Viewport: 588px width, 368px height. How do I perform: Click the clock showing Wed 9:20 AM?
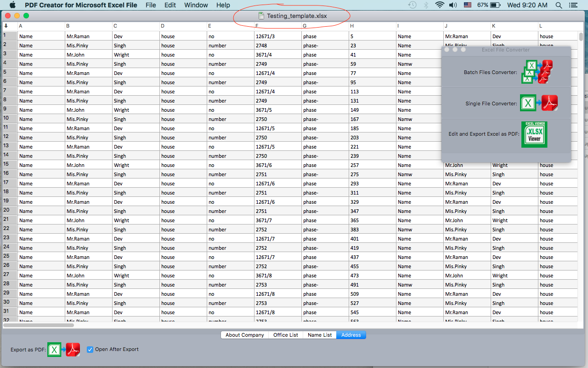coord(527,5)
